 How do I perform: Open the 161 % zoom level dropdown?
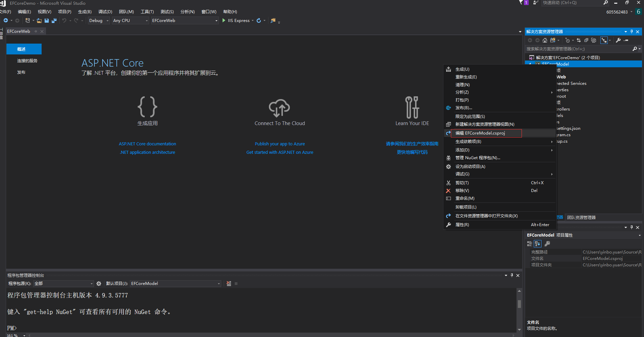tap(24, 335)
